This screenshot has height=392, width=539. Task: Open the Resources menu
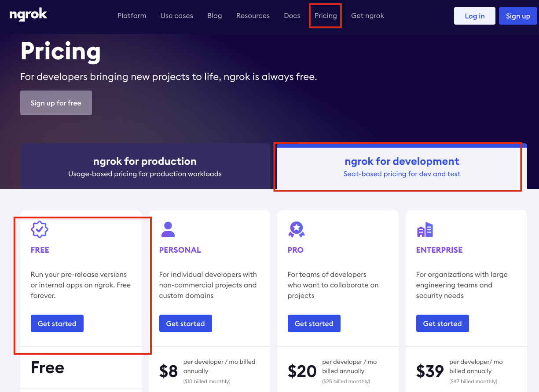(x=253, y=16)
